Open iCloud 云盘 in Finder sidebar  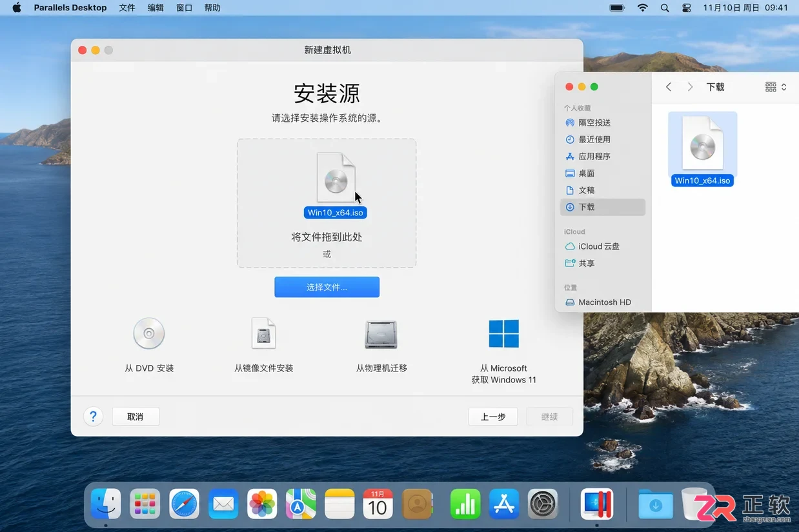pos(603,246)
